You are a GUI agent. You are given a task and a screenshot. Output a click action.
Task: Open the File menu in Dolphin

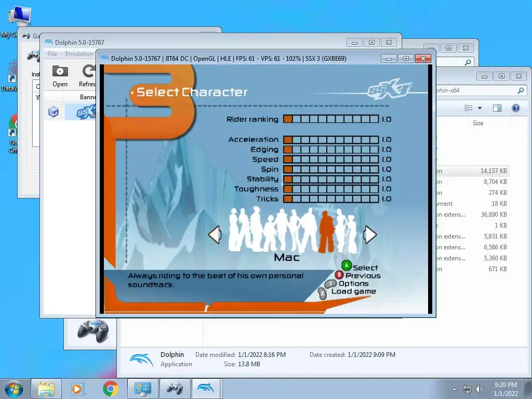(52, 54)
